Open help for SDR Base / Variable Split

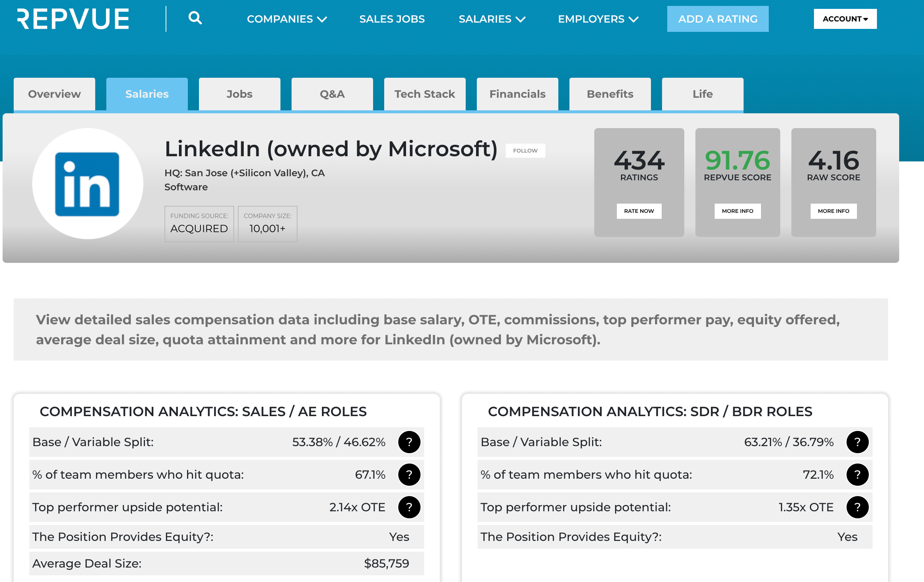tap(857, 442)
